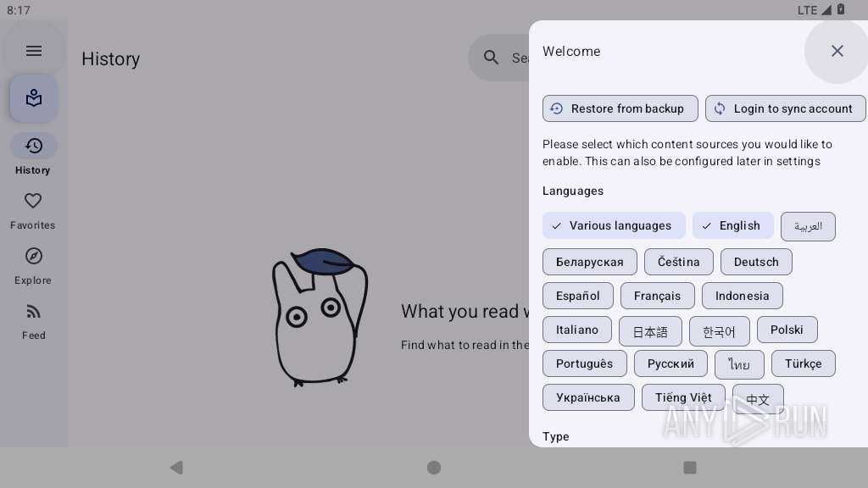Tap the Android home navigation button
The height and width of the screenshot is (488, 868).
tap(434, 468)
